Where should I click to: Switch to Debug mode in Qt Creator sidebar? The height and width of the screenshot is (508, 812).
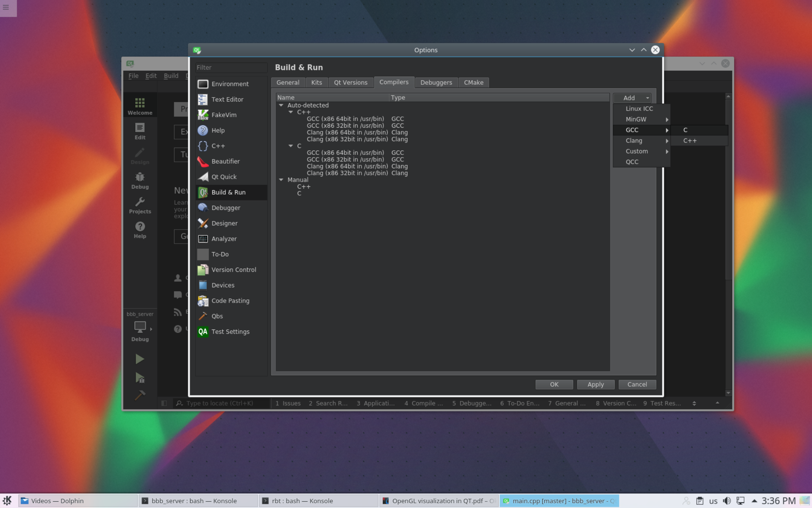click(x=140, y=180)
